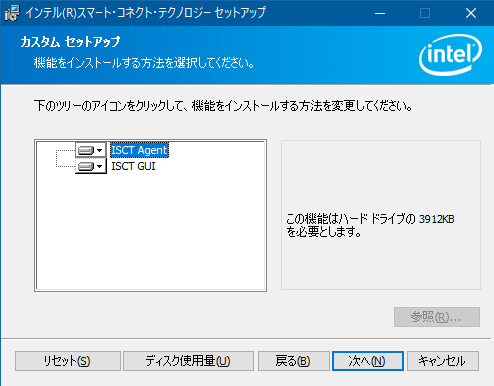Click the hard drive space requirement text
The image size is (494, 386).
pyautogui.click(x=370, y=225)
